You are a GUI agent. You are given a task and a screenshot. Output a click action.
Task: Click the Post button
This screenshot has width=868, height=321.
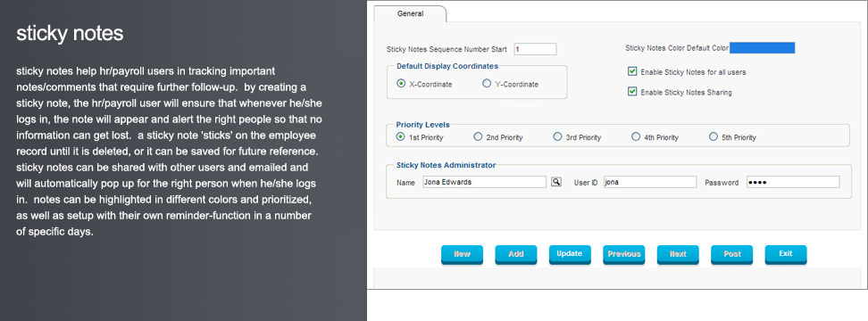point(732,254)
